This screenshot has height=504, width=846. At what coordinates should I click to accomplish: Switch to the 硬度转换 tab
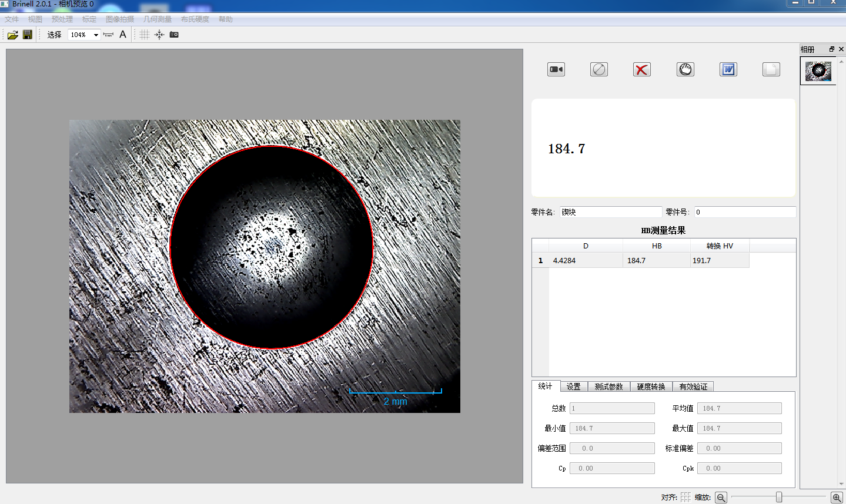click(651, 387)
